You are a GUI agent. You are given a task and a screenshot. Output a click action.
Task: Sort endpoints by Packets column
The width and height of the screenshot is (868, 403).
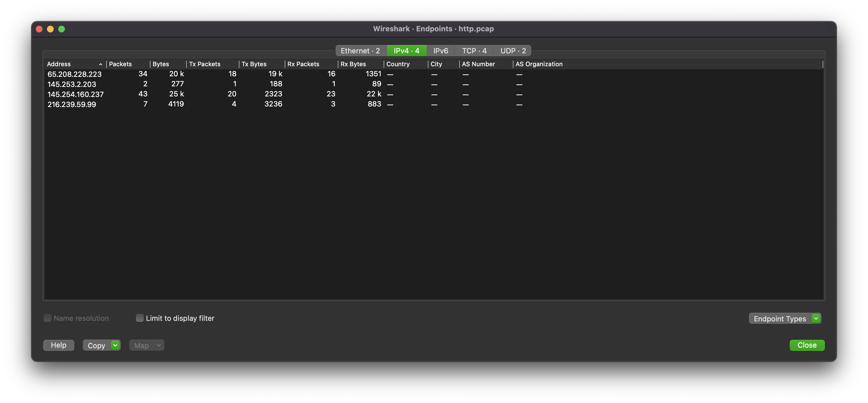120,64
